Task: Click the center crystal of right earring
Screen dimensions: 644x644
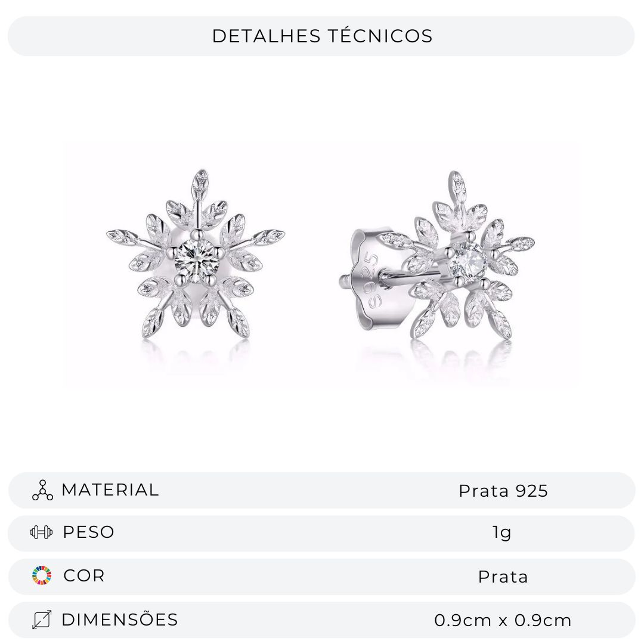Action: (467, 260)
